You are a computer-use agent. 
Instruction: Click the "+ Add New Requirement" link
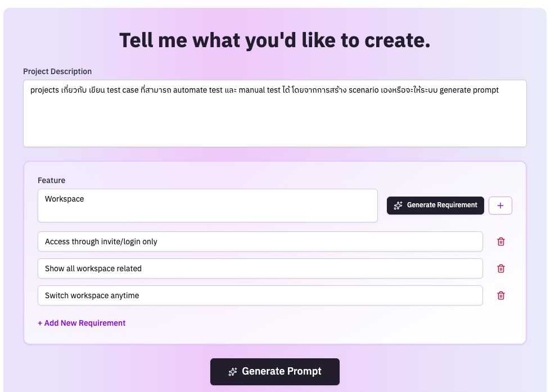[82, 323]
